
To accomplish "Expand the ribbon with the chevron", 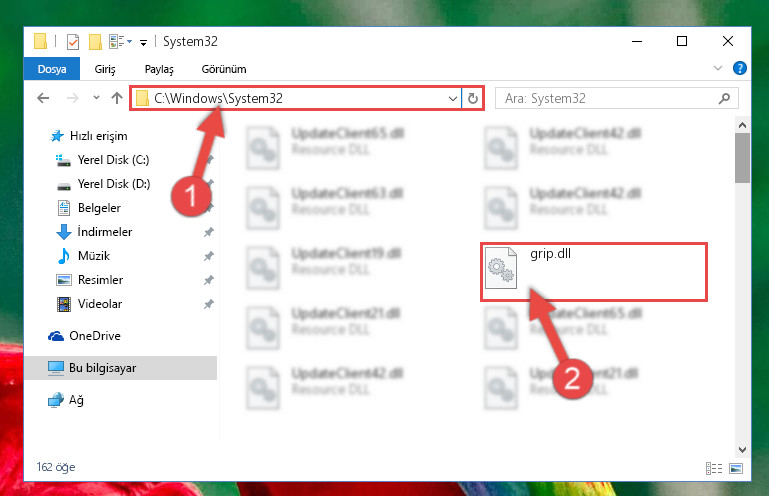I will tap(718, 68).
